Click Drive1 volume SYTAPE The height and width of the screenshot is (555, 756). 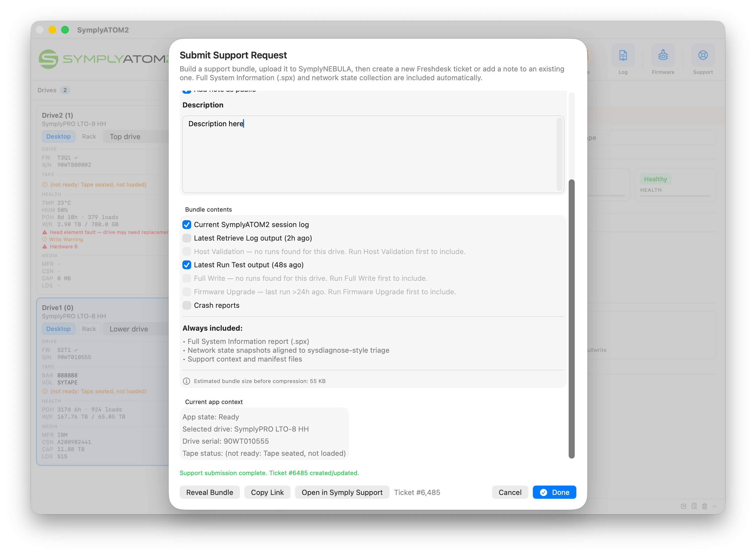click(67, 382)
